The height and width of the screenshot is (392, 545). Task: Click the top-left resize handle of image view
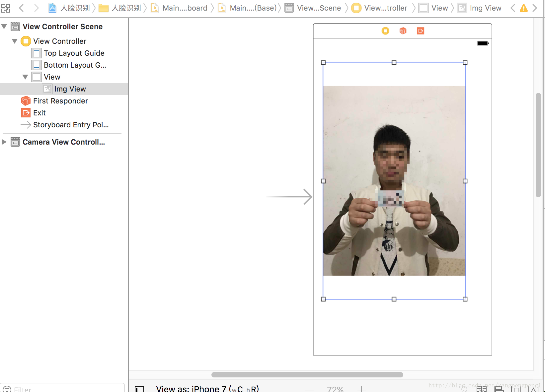pyautogui.click(x=323, y=62)
